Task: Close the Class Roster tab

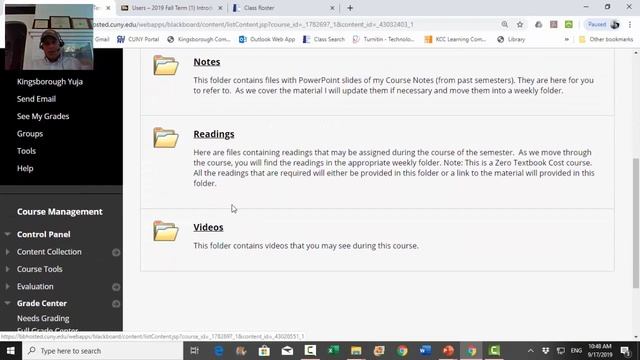Action: [x=332, y=8]
